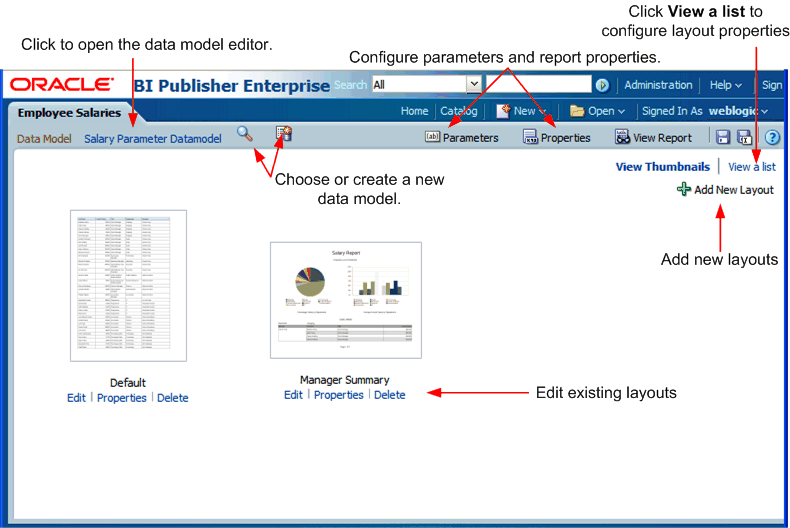Open Properties of the Default layout
Screen dimensions: 790x528
pyautogui.click(x=121, y=398)
